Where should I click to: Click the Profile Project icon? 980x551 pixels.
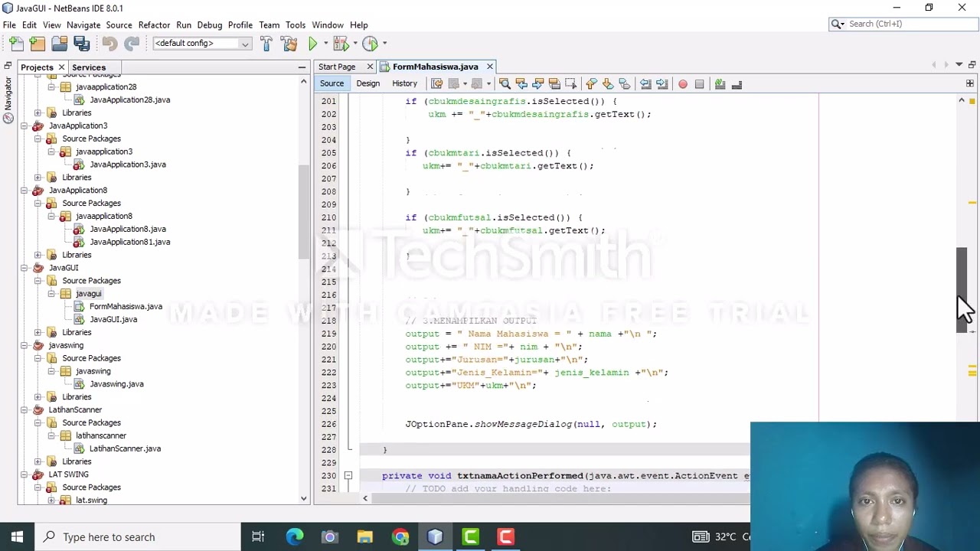(370, 44)
